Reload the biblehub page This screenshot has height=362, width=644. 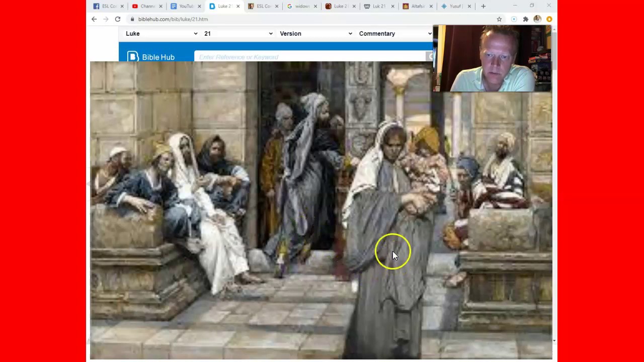118,19
